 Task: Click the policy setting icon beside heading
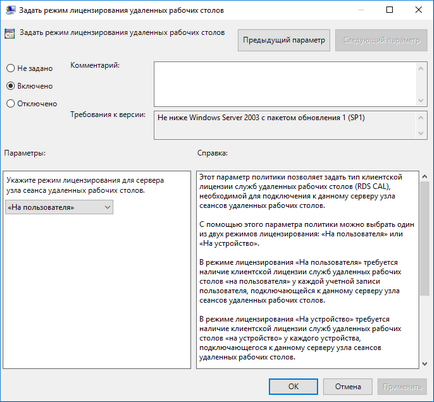coord(10,34)
